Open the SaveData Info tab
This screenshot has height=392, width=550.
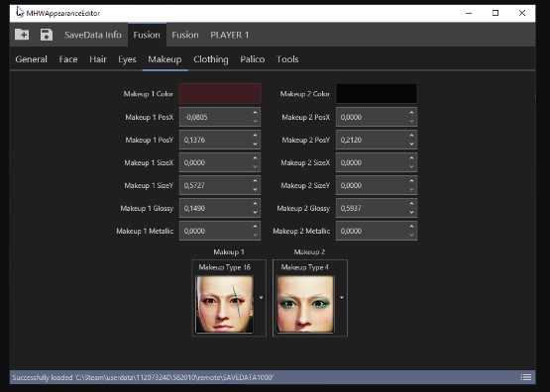93,35
